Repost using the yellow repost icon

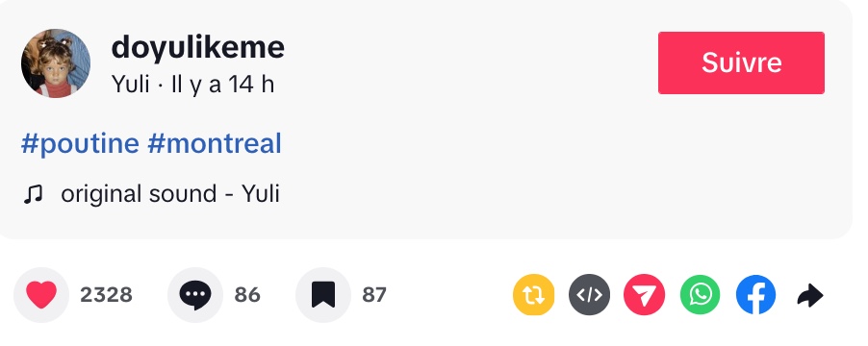[x=534, y=295]
